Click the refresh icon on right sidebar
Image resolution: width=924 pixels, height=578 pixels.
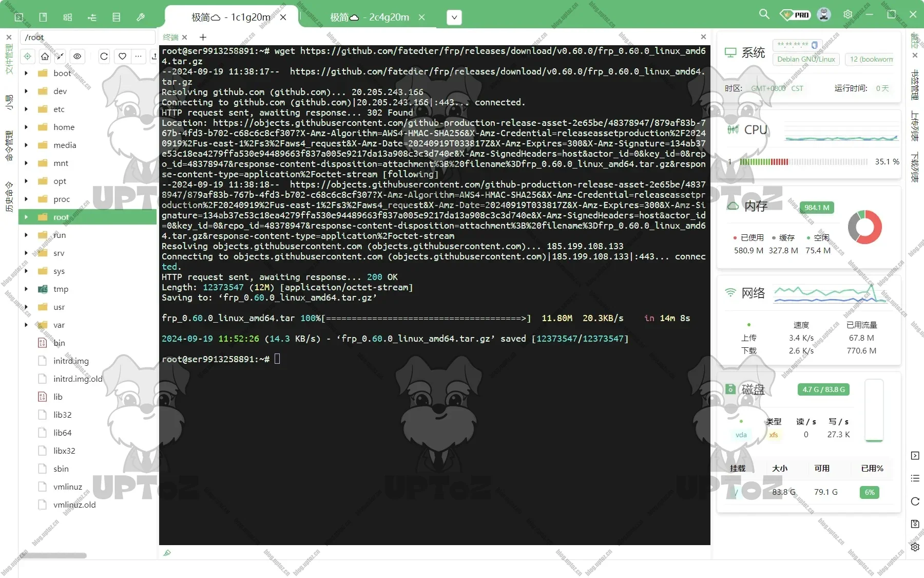915,501
